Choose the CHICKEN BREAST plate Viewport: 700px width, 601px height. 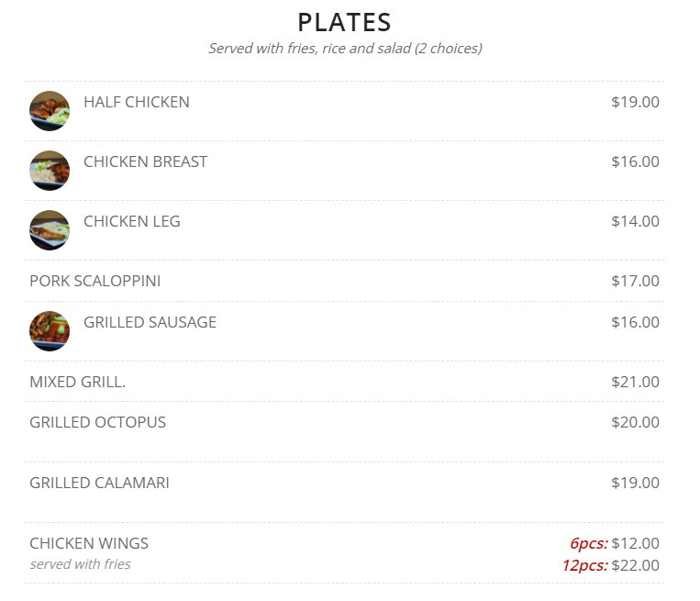[145, 161]
